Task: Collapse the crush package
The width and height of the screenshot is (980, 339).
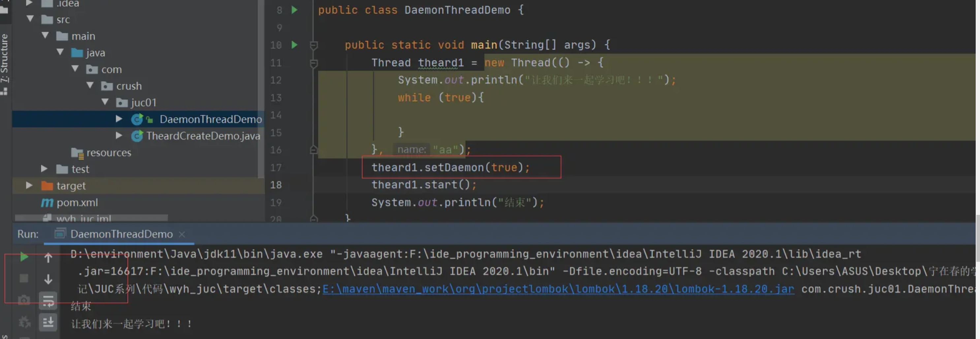Action: (x=90, y=85)
